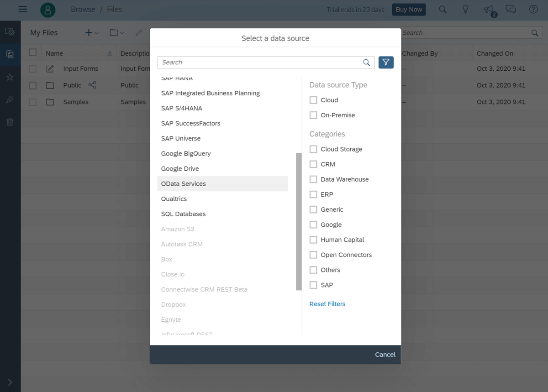Click Files in the breadcrumb

(115, 9)
